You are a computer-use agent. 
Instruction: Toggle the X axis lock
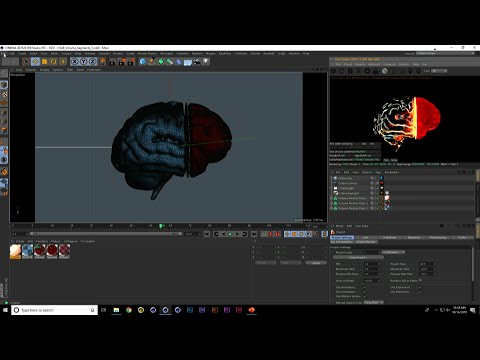tap(75, 62)
